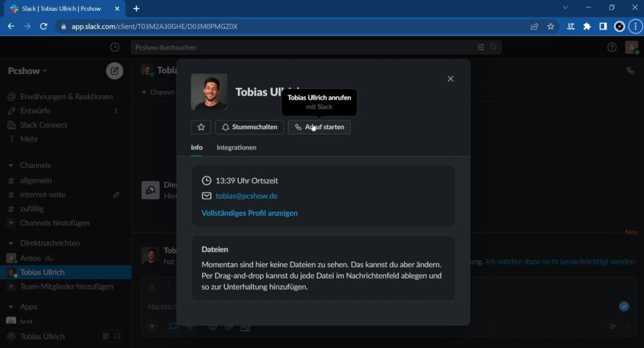644x348 pixels.
Task: Share this page icon in the address bar
Action: (x=535, y=26)
